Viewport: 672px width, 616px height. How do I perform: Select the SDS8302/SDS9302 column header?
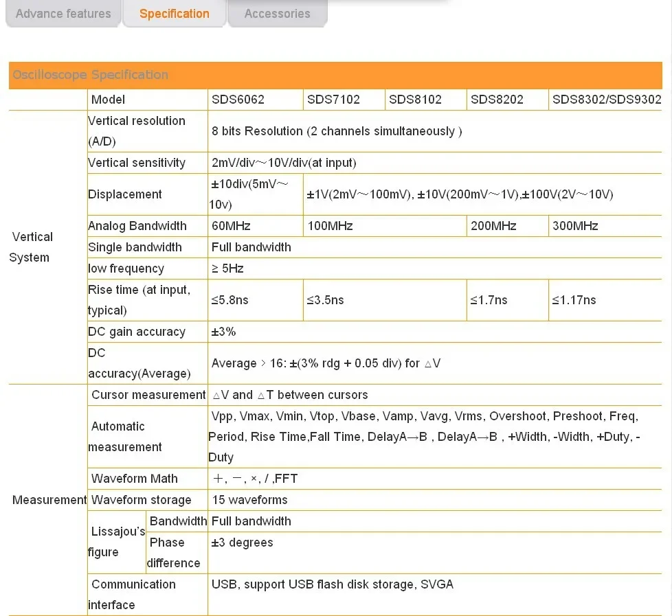pyautogui.click(x=607, y=100)
